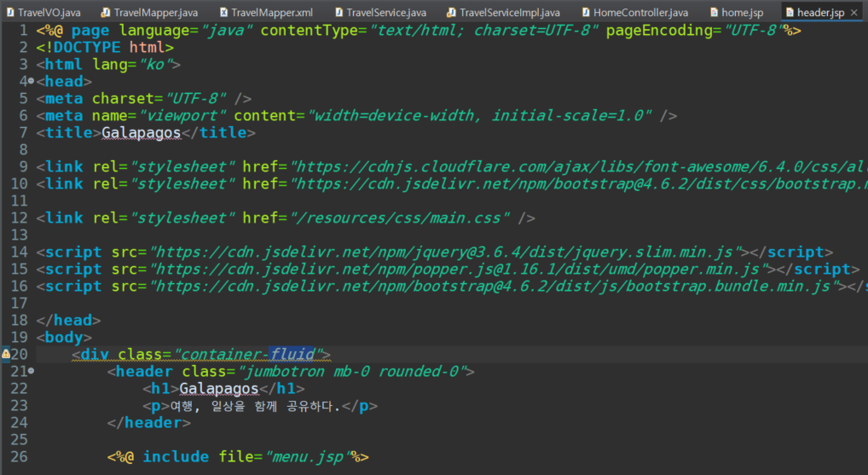868x475 pixels.
Task: Click line number 1 in the gutter
Action: click(x=23, y=31)
